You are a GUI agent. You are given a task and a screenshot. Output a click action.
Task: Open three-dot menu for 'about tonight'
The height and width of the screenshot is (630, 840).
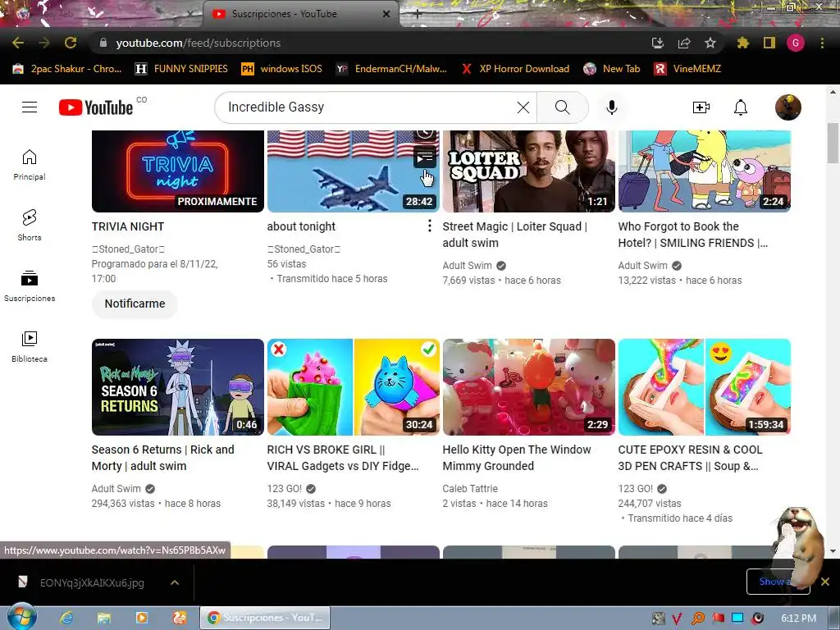[x=429, y=226]
